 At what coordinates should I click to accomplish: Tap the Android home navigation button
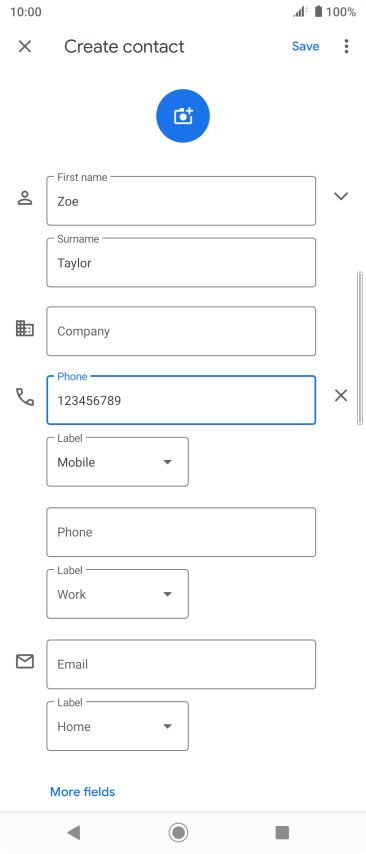click(179, 832)
